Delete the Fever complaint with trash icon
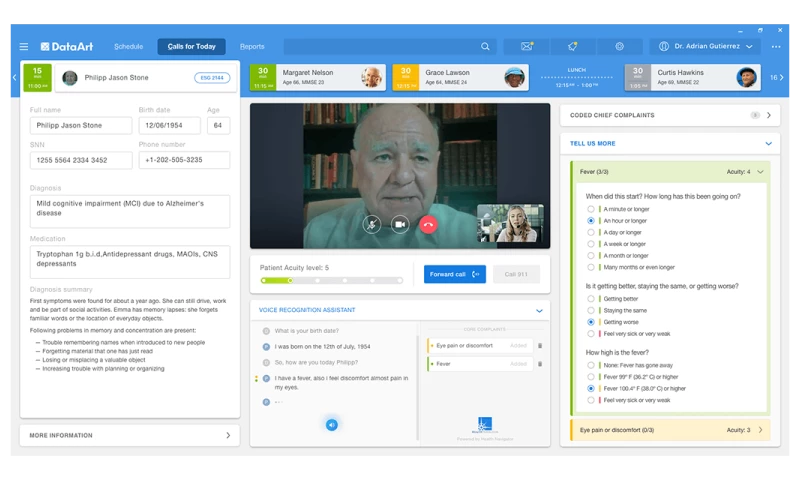Screen dimensions: 800x480 (540, 364)
